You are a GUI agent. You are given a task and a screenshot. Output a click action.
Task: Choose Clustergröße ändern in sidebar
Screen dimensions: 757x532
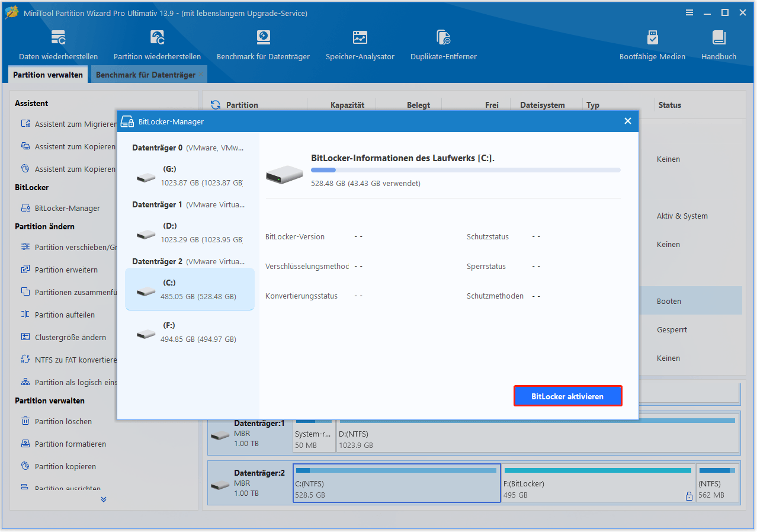coord(63,337)
